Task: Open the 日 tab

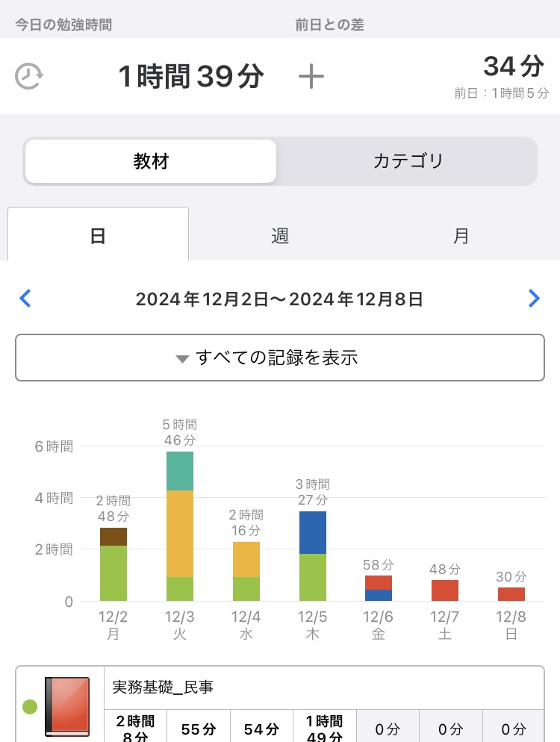Action: [98, 236]
